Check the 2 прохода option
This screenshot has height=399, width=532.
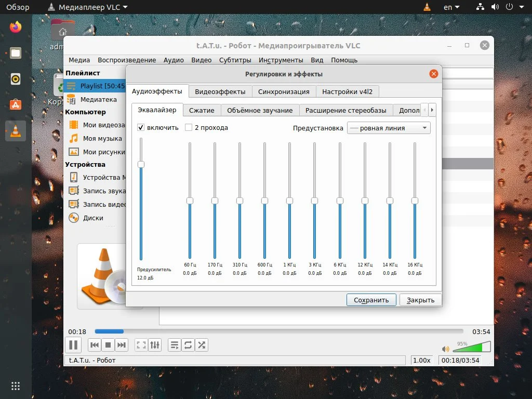point(189,127)
